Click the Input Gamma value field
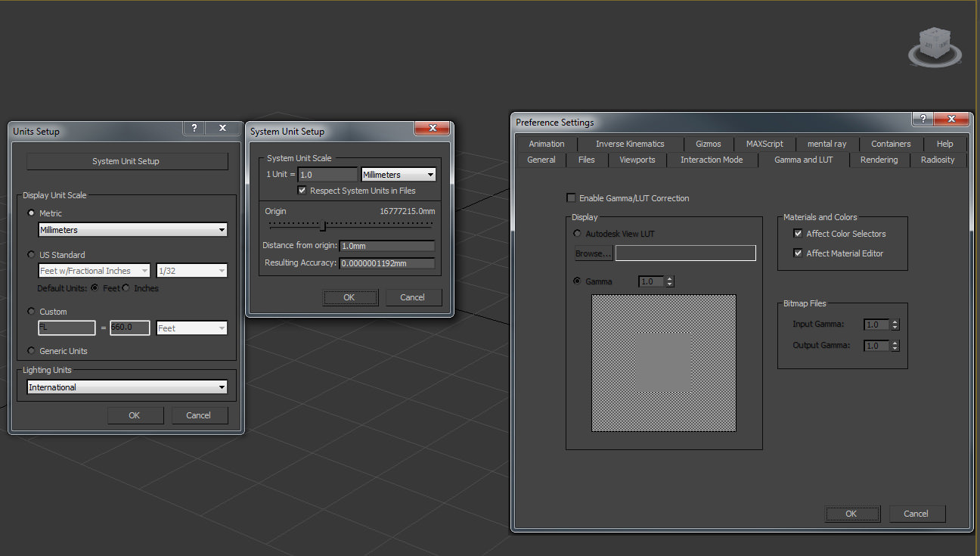This screenshot has height=556, width=980. (877, 325)
